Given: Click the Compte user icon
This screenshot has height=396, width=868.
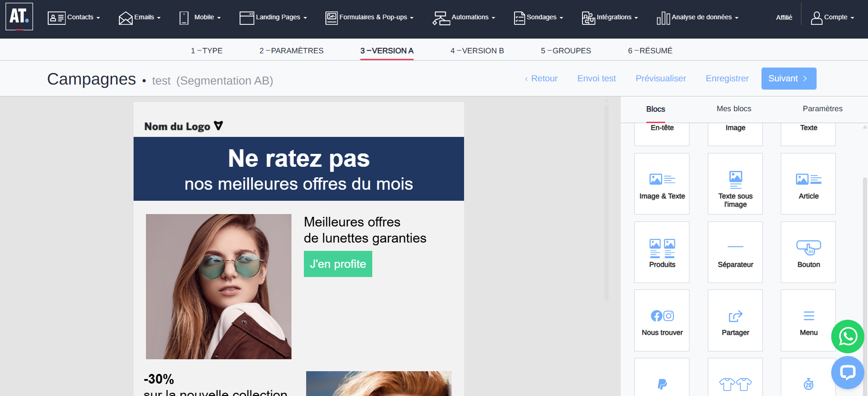Looking at the screenshot, I should 817,18.
